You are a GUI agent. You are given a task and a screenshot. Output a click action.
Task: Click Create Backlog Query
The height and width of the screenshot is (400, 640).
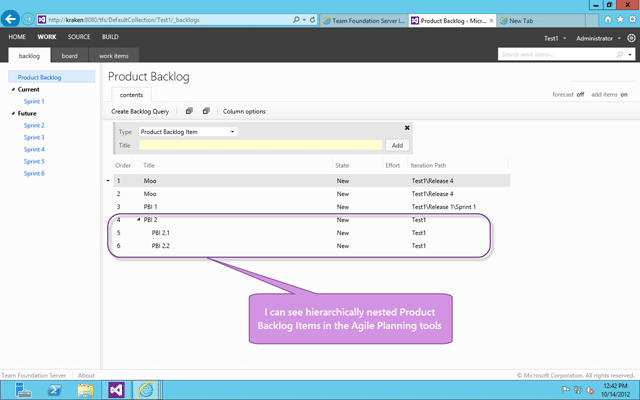point(140,111)
